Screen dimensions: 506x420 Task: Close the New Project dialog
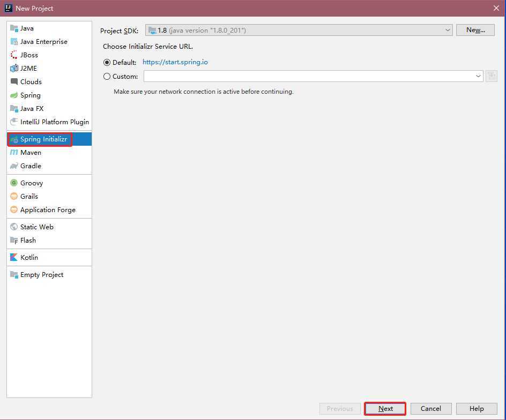496,8
